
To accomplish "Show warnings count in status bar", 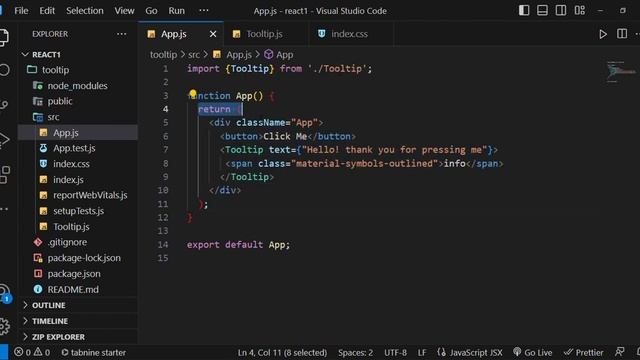I will click(42, 352).
